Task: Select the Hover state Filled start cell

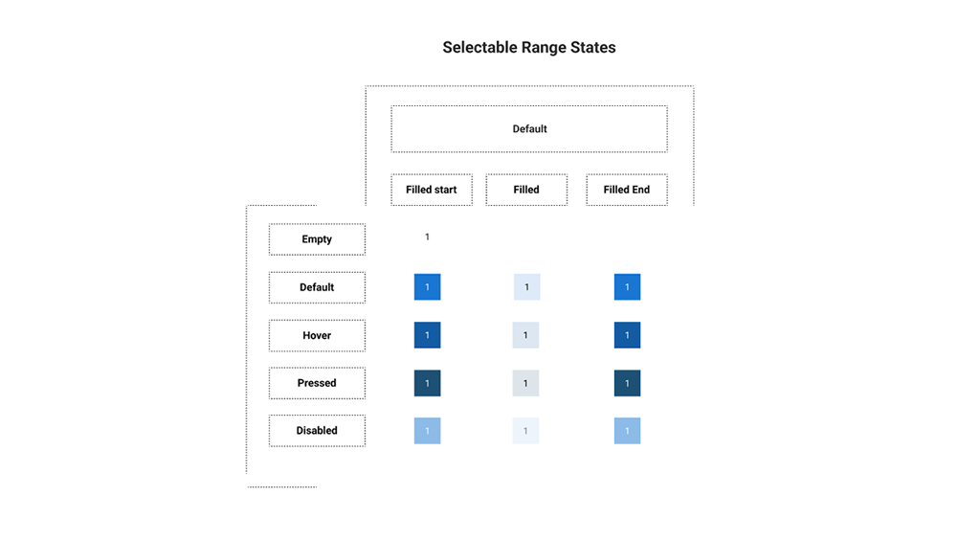Action: click(427, 335)
